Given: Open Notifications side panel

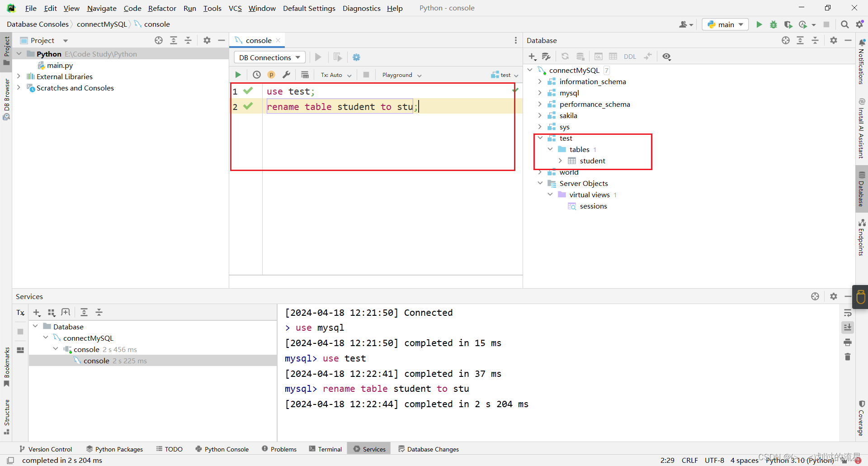Looking at the screenshot, I should [861, 62].
